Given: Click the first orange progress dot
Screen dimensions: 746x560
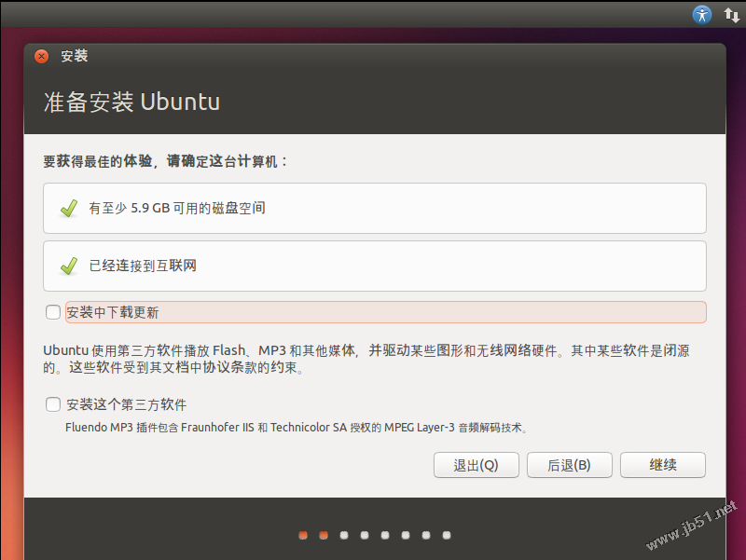Looking at the screenshot, I should click(303, 535).
